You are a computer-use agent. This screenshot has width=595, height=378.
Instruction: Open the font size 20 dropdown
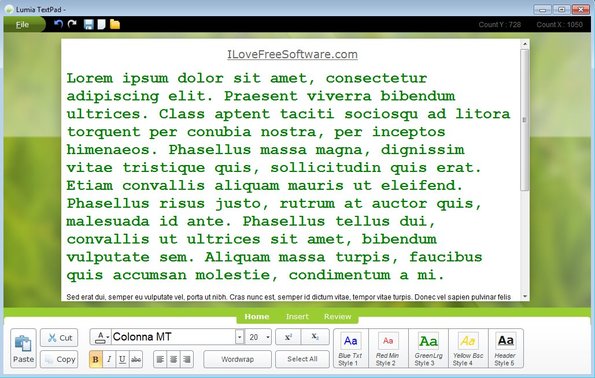[268, 337]
